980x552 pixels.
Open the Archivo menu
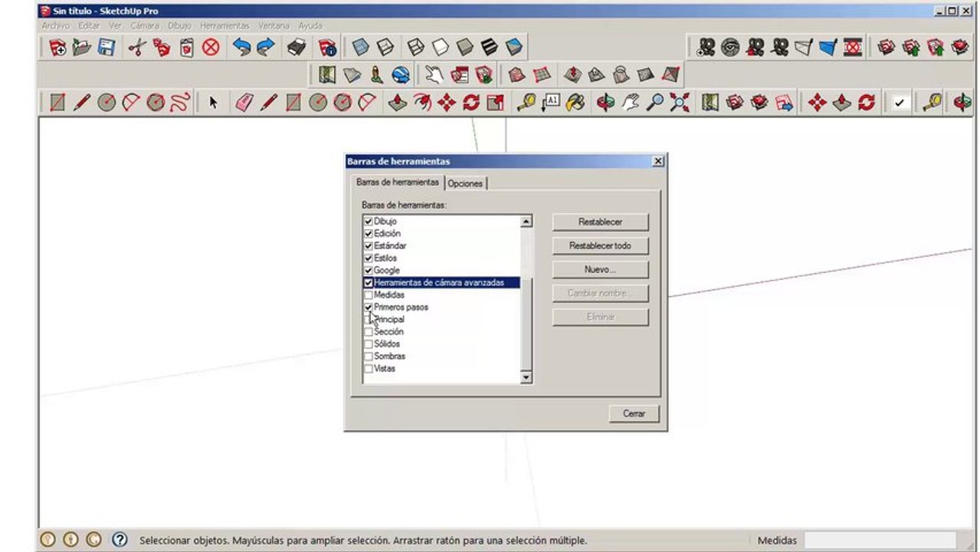point(56,25)
